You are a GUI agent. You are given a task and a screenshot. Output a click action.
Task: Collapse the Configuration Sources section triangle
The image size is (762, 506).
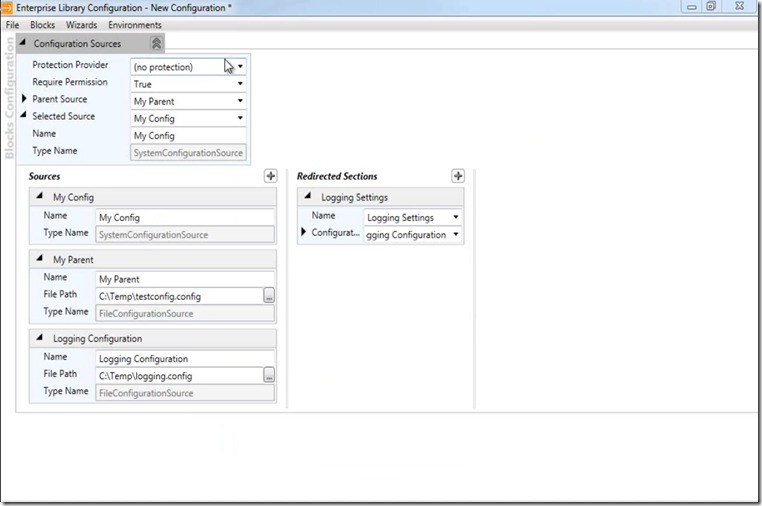(x=22, y=42)
